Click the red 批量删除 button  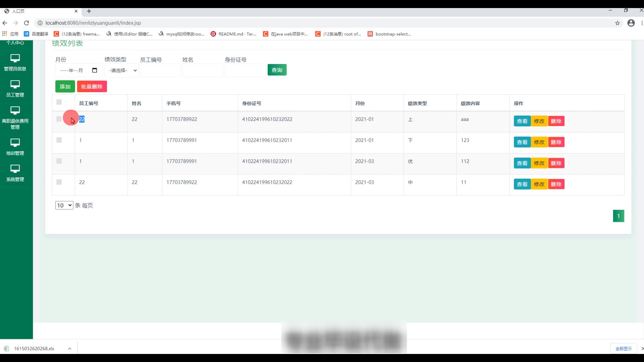[x=92, y=86]
